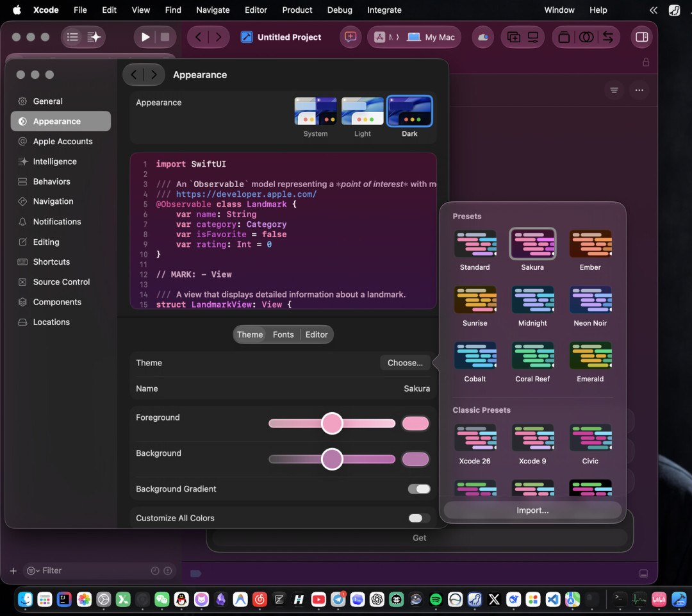
Task: Switch to the Theme tab
Action: point(250,335)
